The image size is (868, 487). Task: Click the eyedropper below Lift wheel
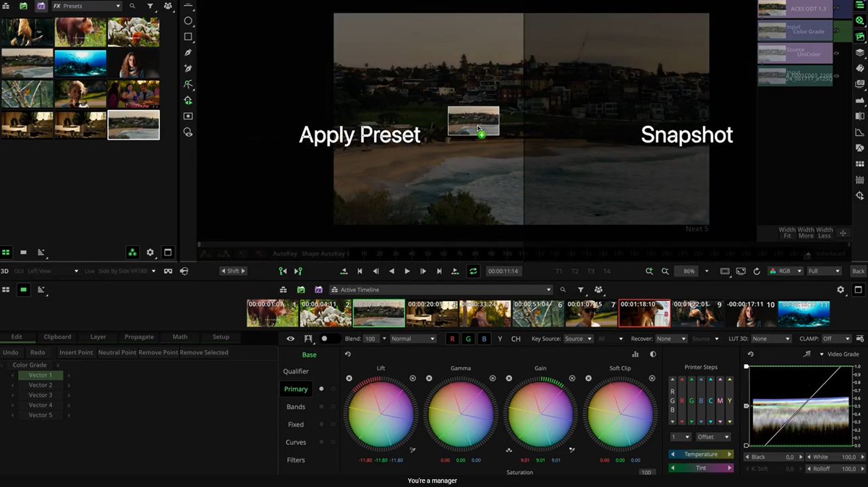412,449
